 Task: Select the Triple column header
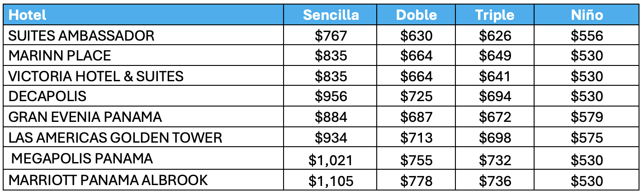[x=495, y=15]
